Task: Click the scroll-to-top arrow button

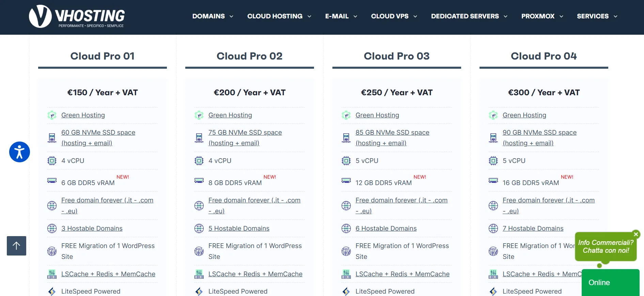Action: pyautogui.click(x=16, y=246)
